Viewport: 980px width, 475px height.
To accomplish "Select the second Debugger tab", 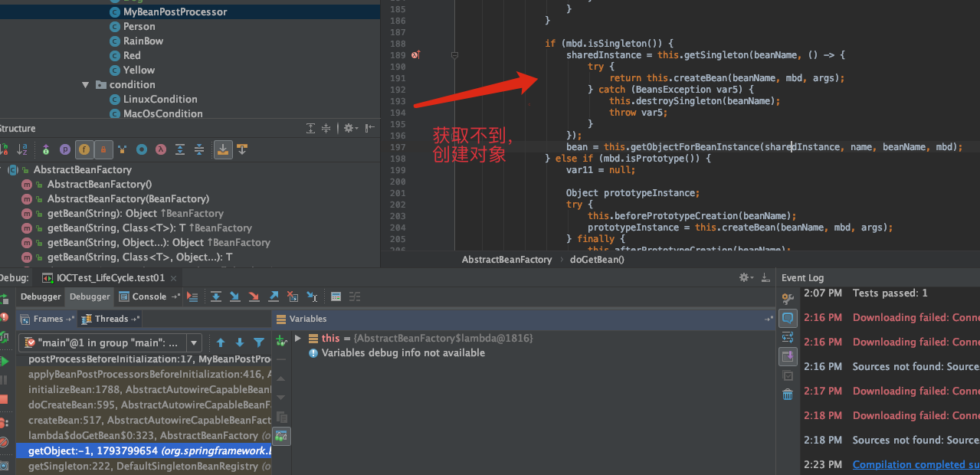I will click(90, 296).
